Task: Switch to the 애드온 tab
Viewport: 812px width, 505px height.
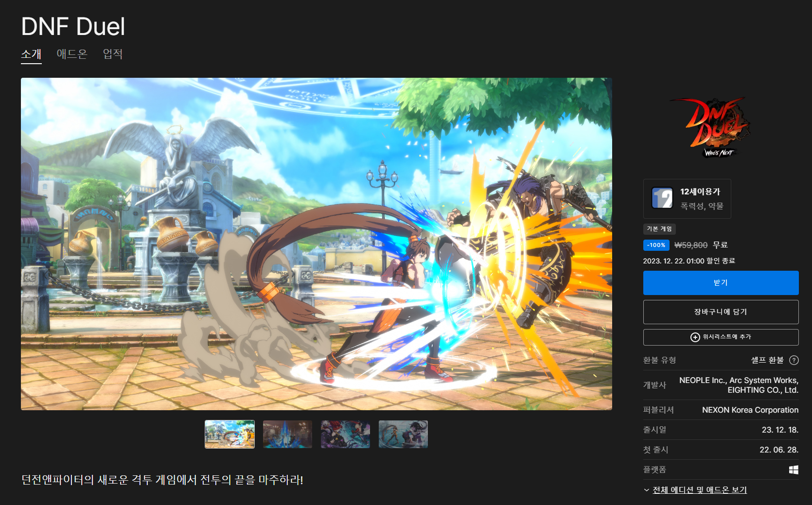Action: point(72,54)
